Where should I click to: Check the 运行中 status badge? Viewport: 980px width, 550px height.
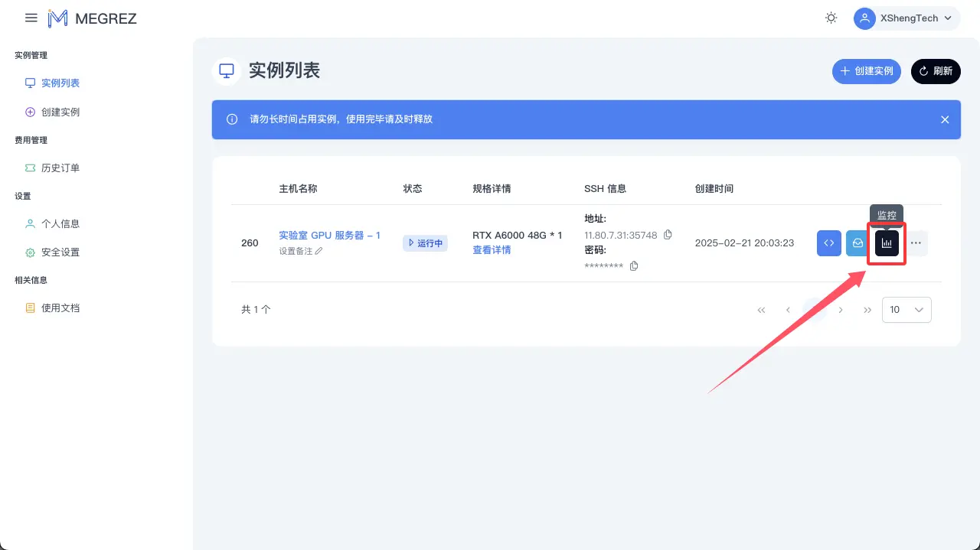tap(425, 242)
